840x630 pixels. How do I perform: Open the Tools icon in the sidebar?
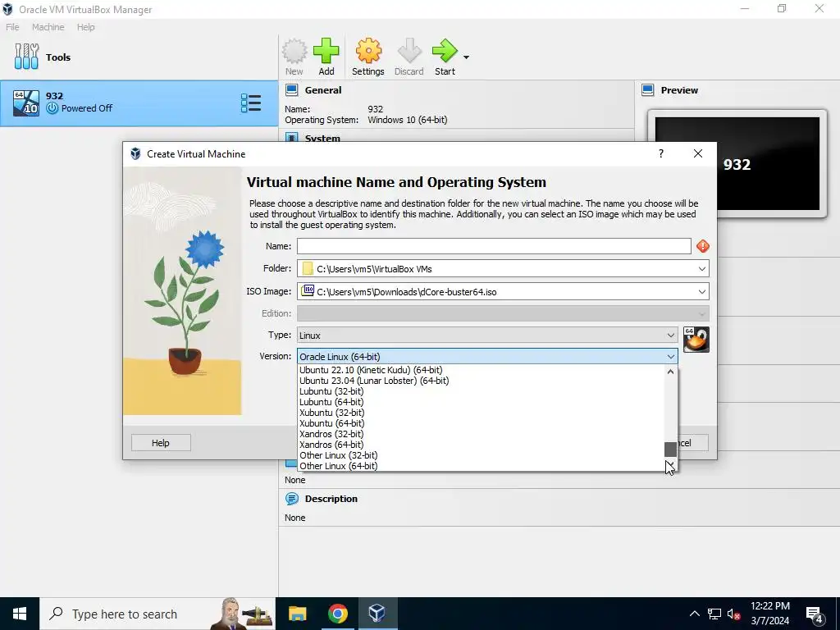(27, 57)
